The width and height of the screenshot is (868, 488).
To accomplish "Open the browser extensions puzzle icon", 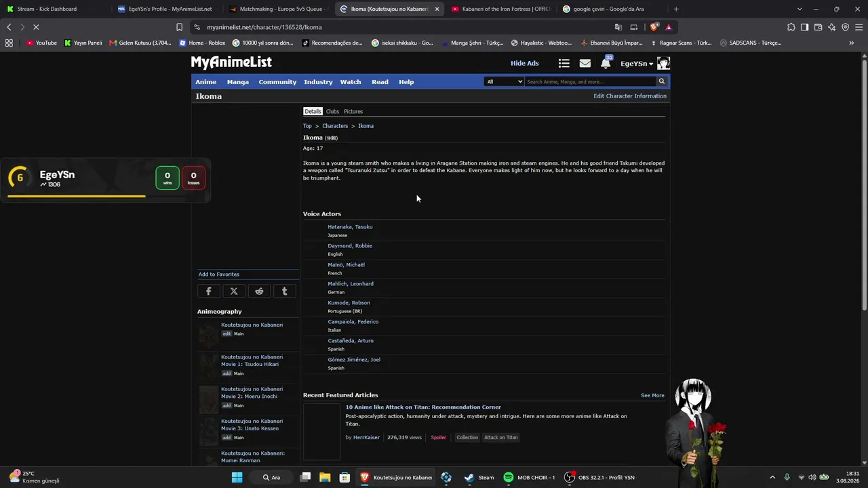I will (791, 27).
